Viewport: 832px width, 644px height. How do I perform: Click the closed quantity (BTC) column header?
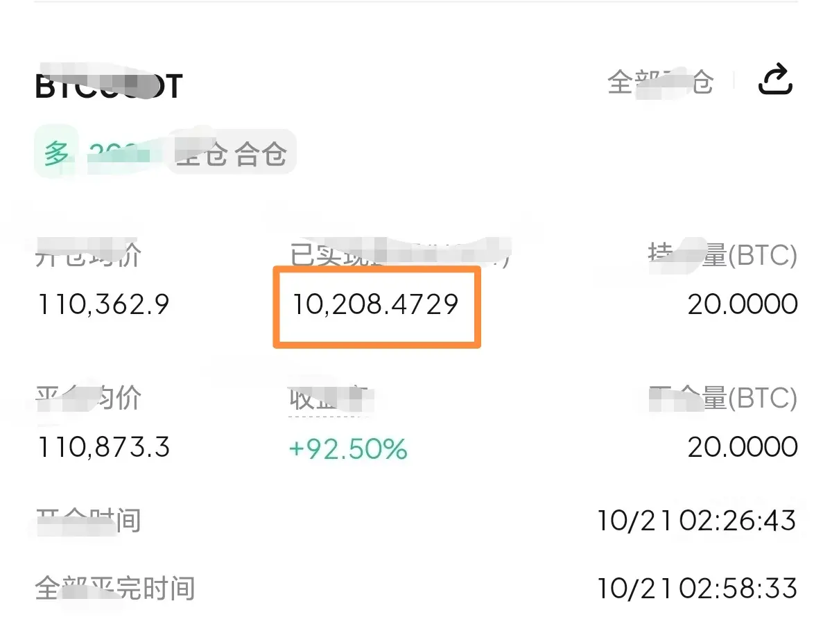pos(722,398)
